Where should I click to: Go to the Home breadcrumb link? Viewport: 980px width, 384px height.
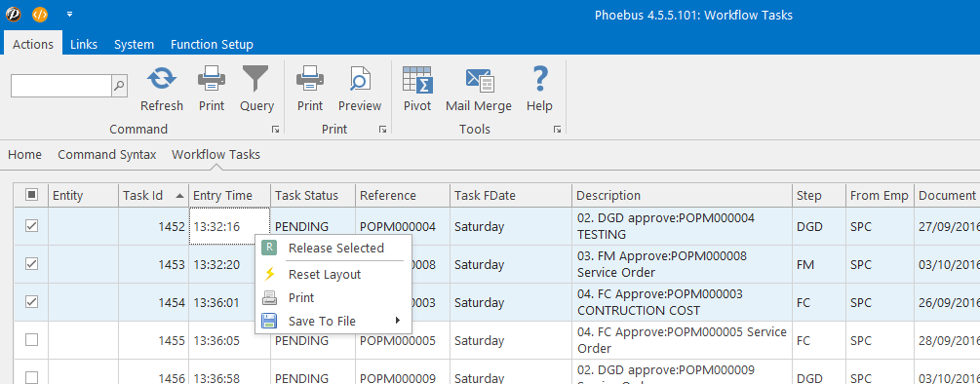(x=25, y=154)
